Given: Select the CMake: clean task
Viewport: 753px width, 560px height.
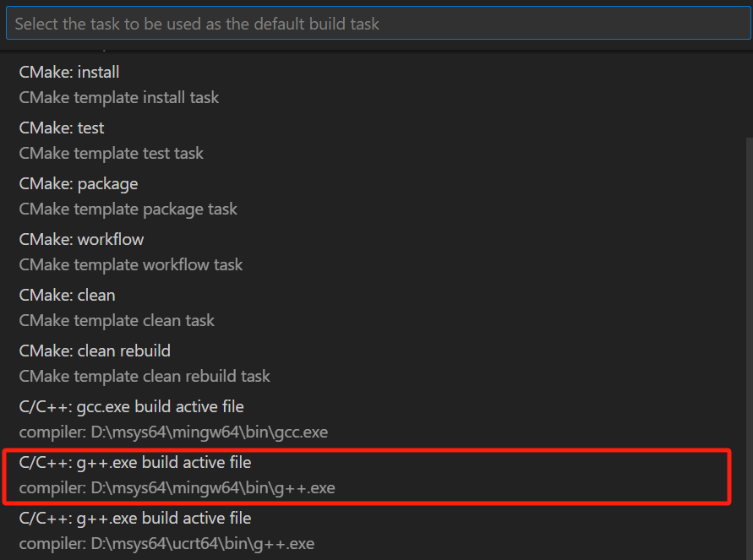Looking at the screenshot, I should [x=67, y=295].
